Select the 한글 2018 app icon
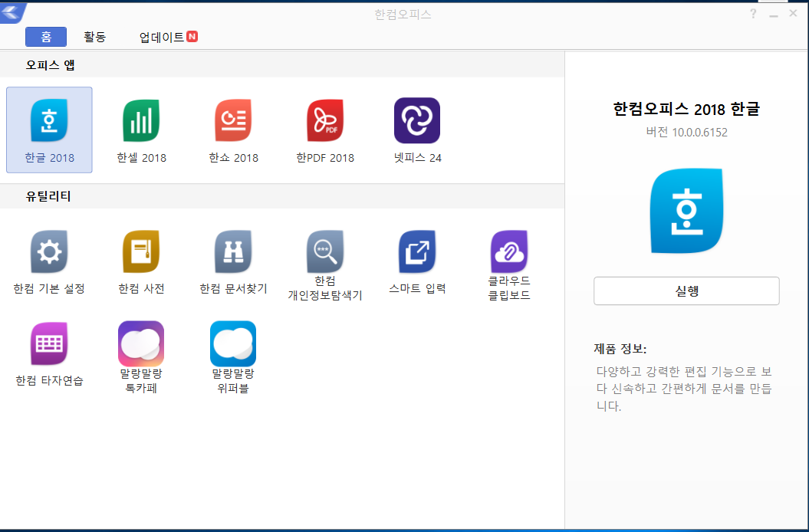Image resolution: width=809 pixels, height=532 pixels. [49, 120]
